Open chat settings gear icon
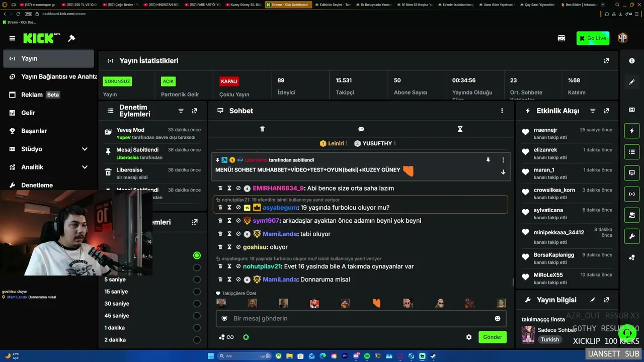This screenshot has height=362, width=644. [x=469, y=337]
